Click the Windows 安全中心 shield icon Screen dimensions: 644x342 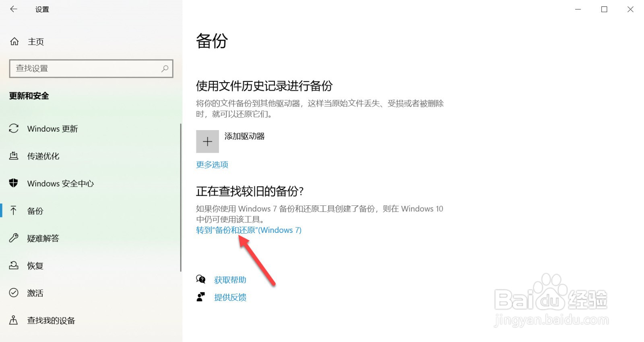click(x=14, y=183)
